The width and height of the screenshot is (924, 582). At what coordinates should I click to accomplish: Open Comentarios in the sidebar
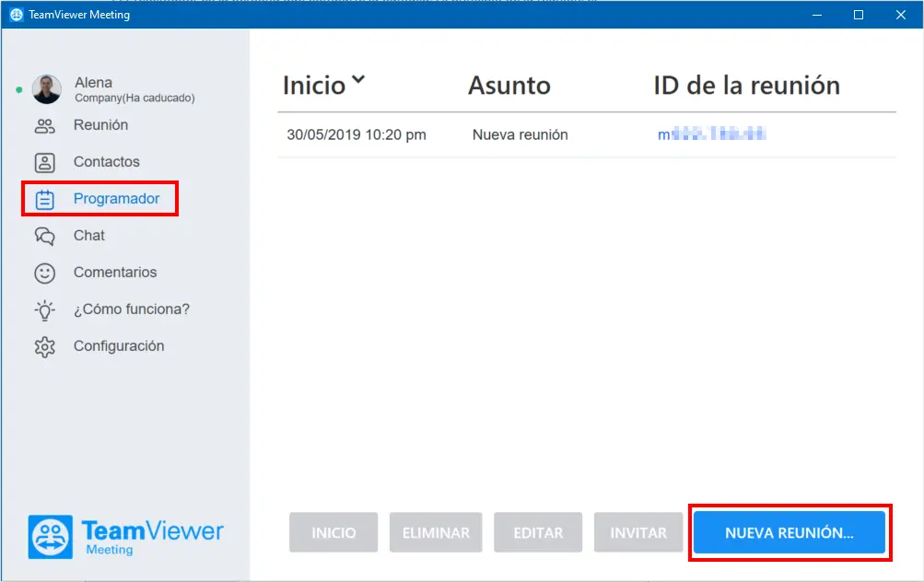[x=115, y=273]
